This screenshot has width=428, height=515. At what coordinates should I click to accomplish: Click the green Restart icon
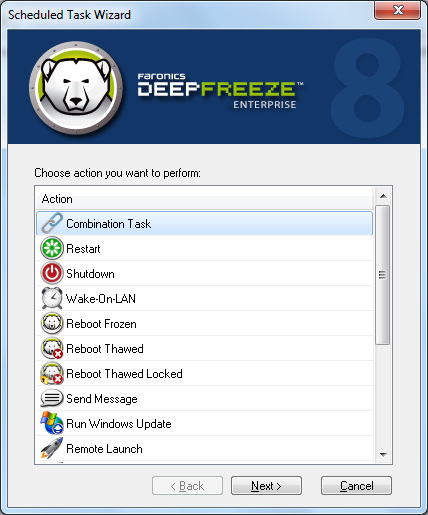pos(52,248)
